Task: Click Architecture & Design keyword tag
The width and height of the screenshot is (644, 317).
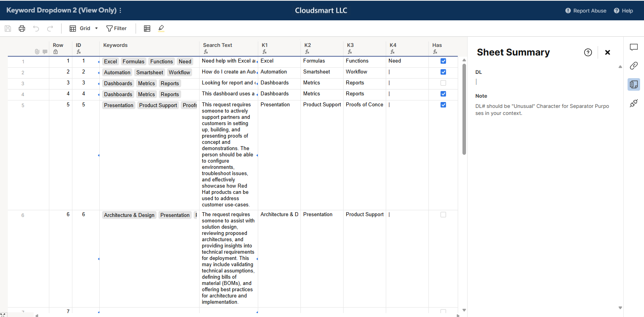Action: tap(129, 215)
